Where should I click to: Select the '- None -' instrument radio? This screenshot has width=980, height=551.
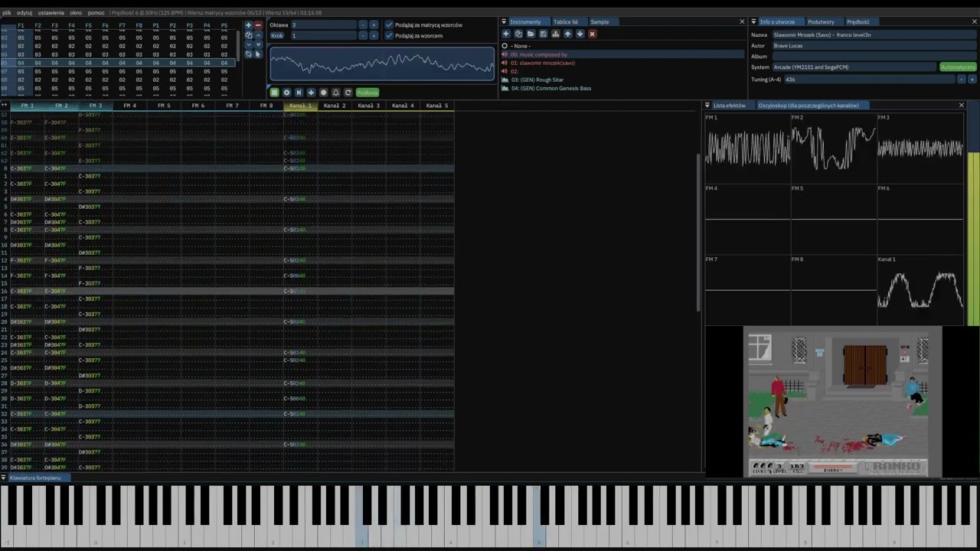505,46
